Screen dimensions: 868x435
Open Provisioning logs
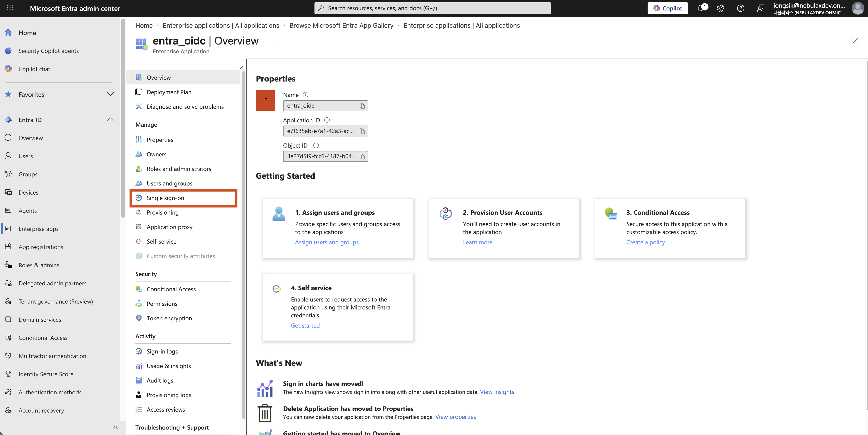pyautogui.click(x=169, y=395)
